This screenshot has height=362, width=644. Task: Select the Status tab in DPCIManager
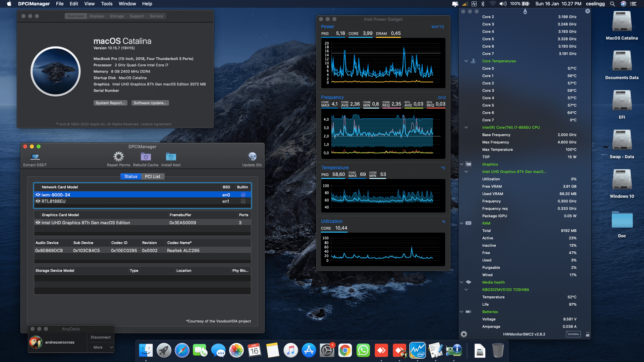coord(131,176)
